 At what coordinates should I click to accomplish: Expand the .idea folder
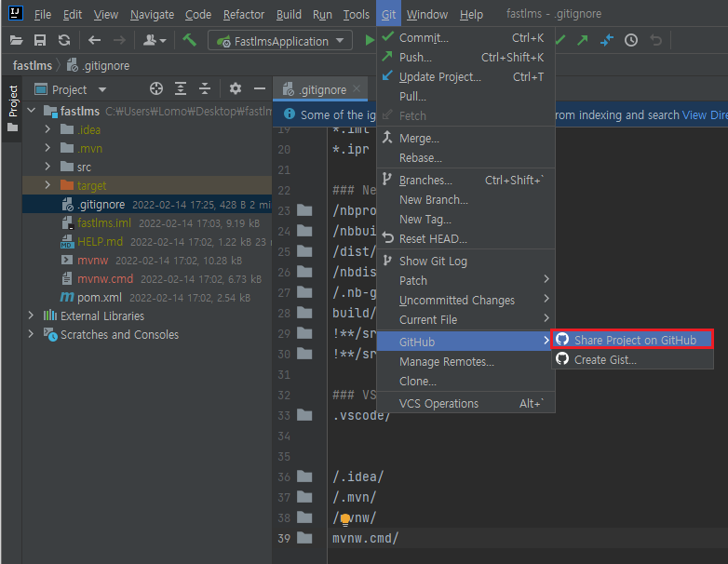(47, 129)
